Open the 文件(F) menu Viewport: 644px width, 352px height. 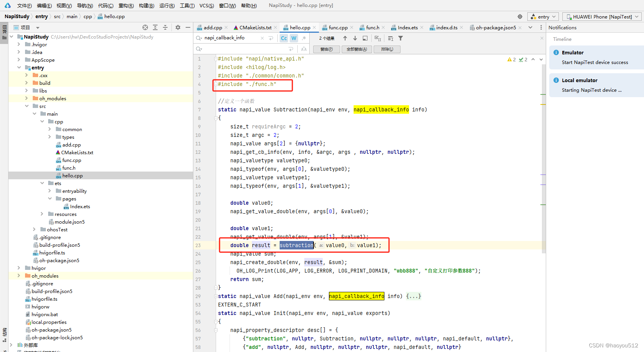(x=25, y=5)
